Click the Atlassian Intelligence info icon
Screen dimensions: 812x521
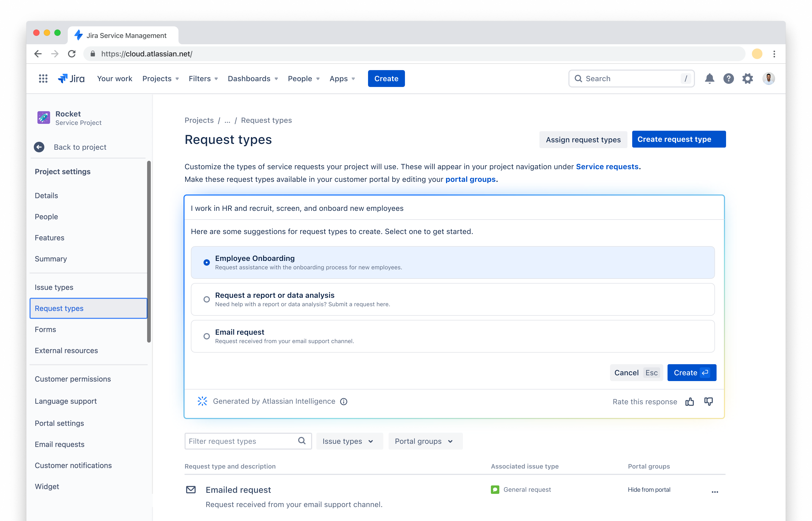pos(344,402)
